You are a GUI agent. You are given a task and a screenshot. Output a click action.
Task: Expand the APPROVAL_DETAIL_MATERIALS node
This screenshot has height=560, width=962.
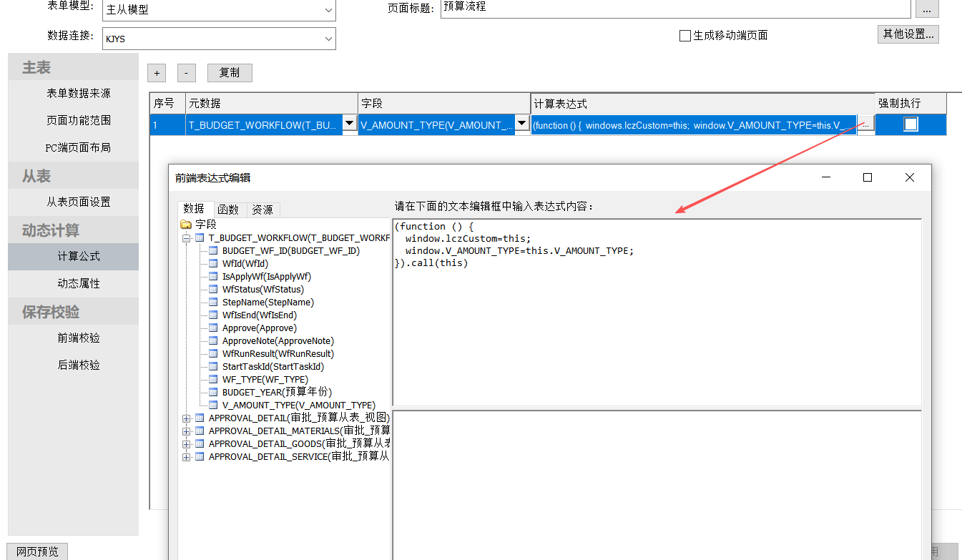(187, 431)
